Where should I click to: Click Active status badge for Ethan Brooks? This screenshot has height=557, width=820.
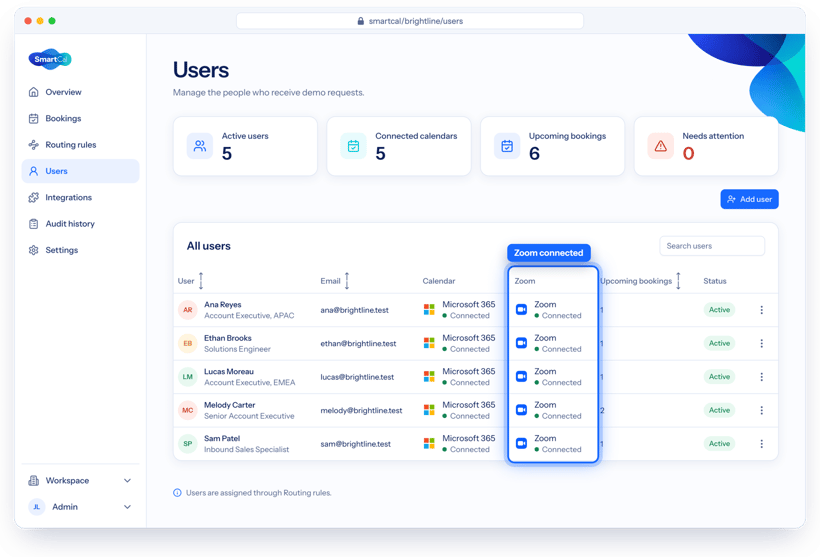click(x=720, y=344)
